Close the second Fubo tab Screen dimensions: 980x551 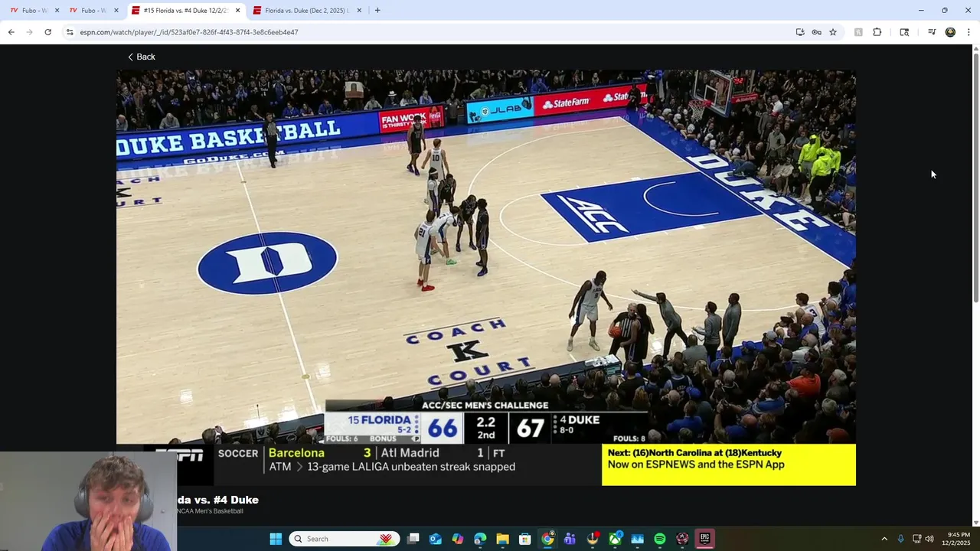(x=116, y=11)
